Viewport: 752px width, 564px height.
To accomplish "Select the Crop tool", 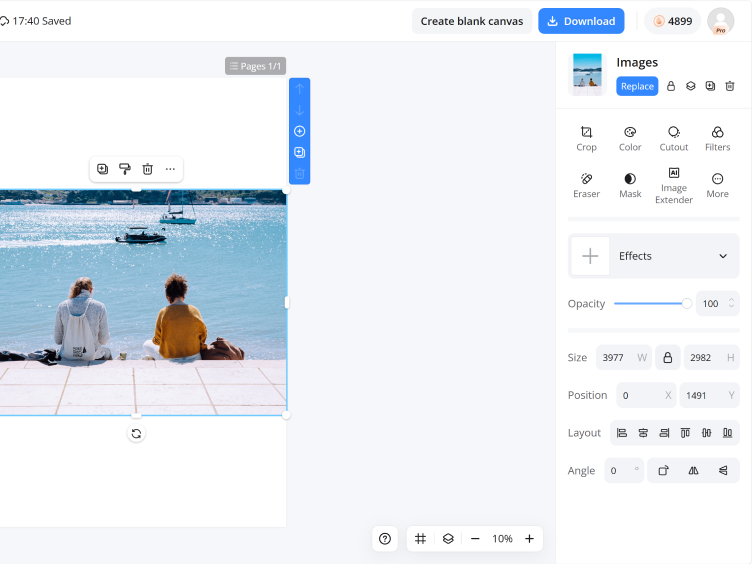I will (586, 139).
